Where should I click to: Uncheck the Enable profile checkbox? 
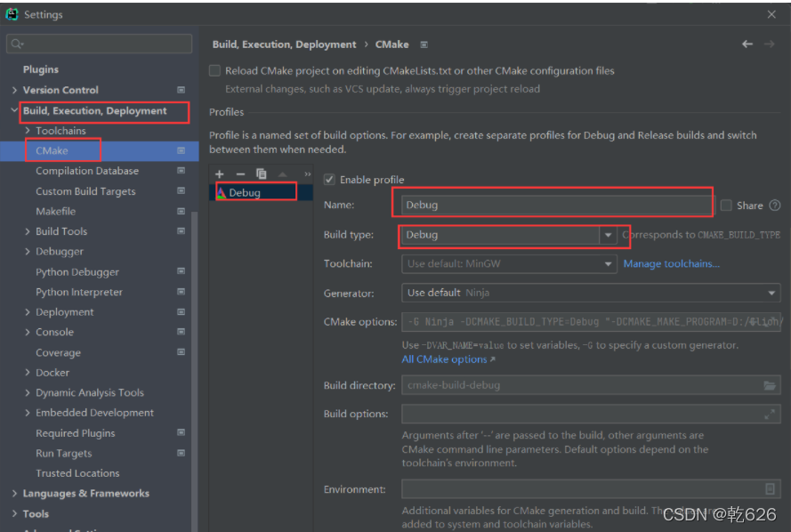pos(330,180)
